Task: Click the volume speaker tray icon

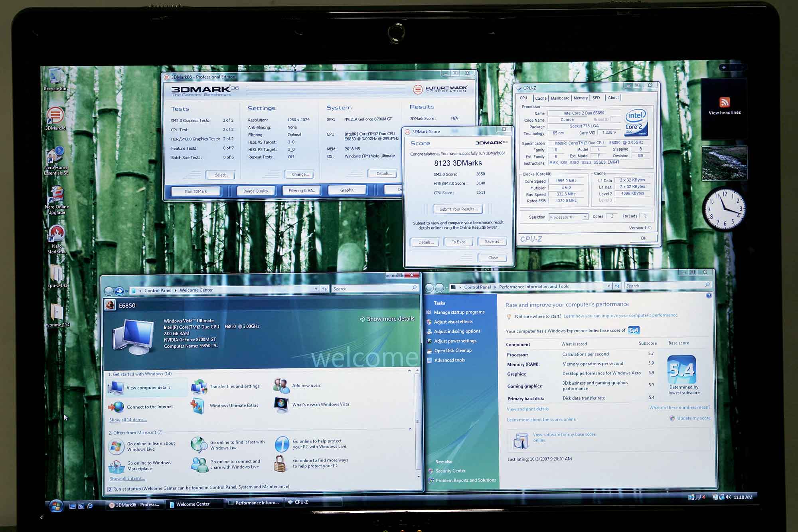Action: [729, 497]
